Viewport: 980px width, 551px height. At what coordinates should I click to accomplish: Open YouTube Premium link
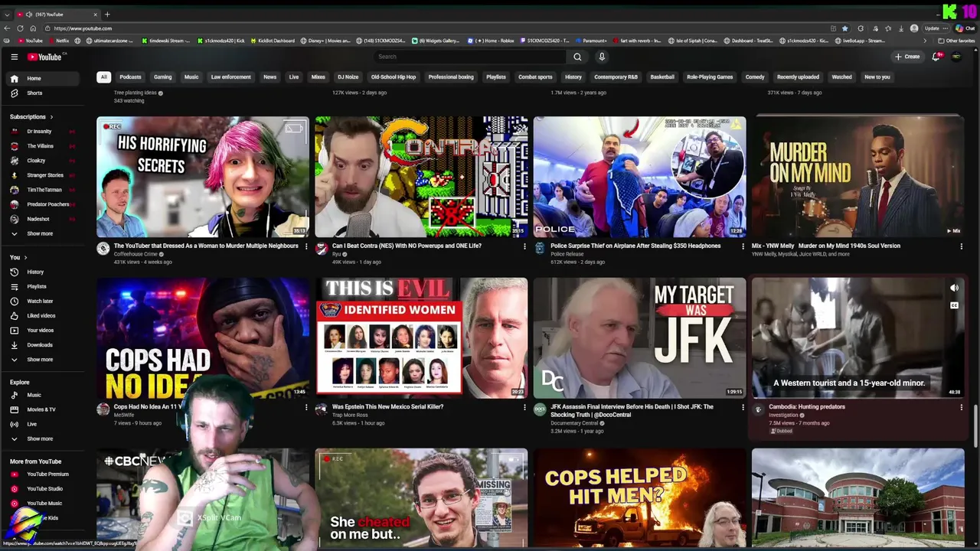(x=44, y=474)
